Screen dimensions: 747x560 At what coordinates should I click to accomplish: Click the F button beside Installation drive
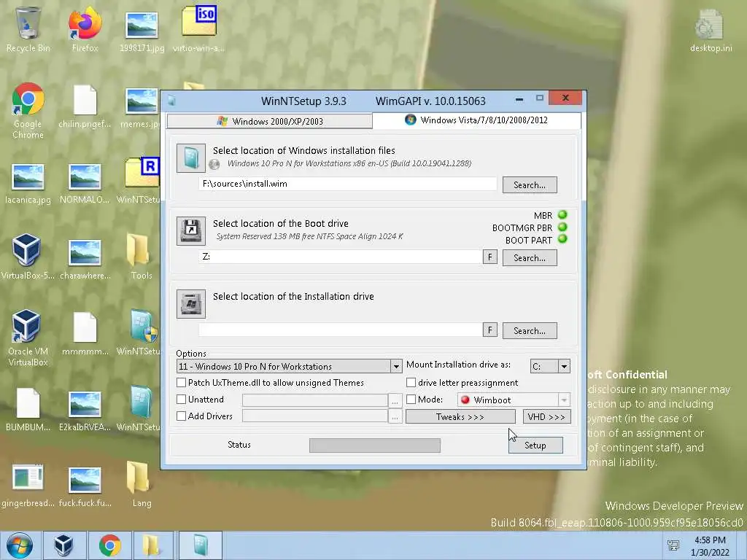(x=489, y=330)
